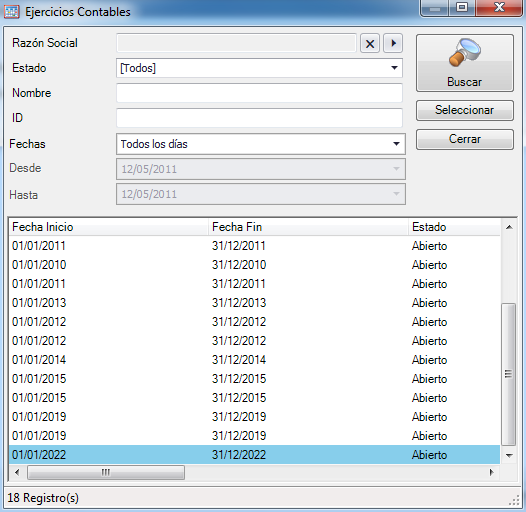The width and height of the screenshot is (526, 512).
Task: Click the scroll down arrow of the list
Action: [509, 455]
